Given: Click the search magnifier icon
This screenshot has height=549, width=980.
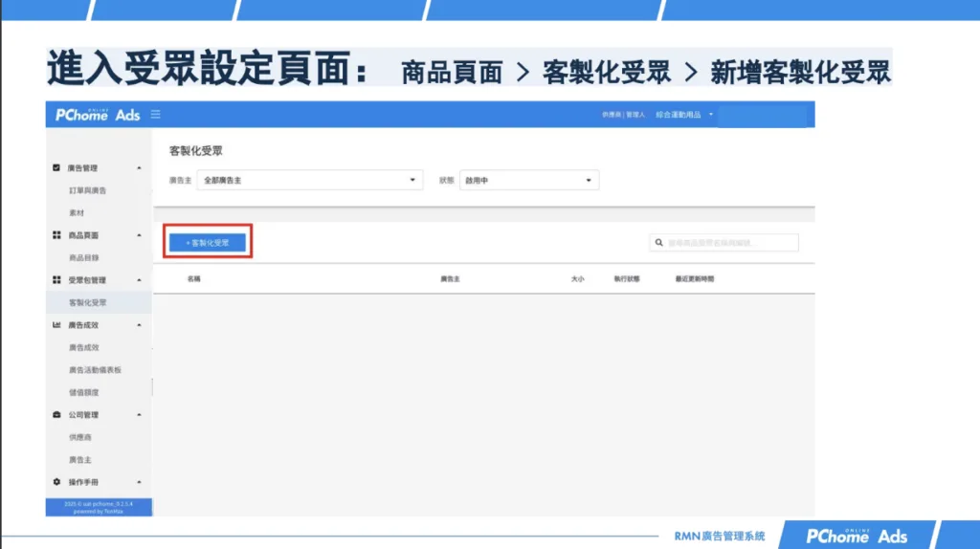Looking at the screenshot, I should 658,243.
